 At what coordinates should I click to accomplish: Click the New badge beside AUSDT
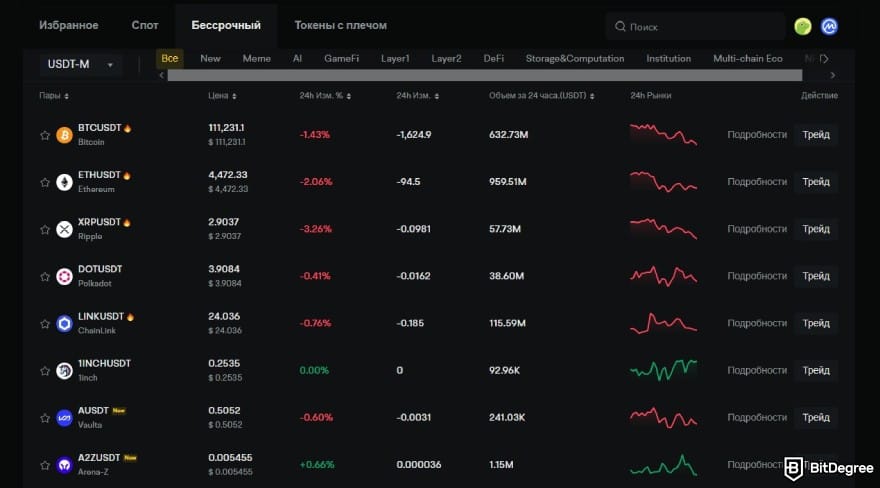(x=118, y=411)
